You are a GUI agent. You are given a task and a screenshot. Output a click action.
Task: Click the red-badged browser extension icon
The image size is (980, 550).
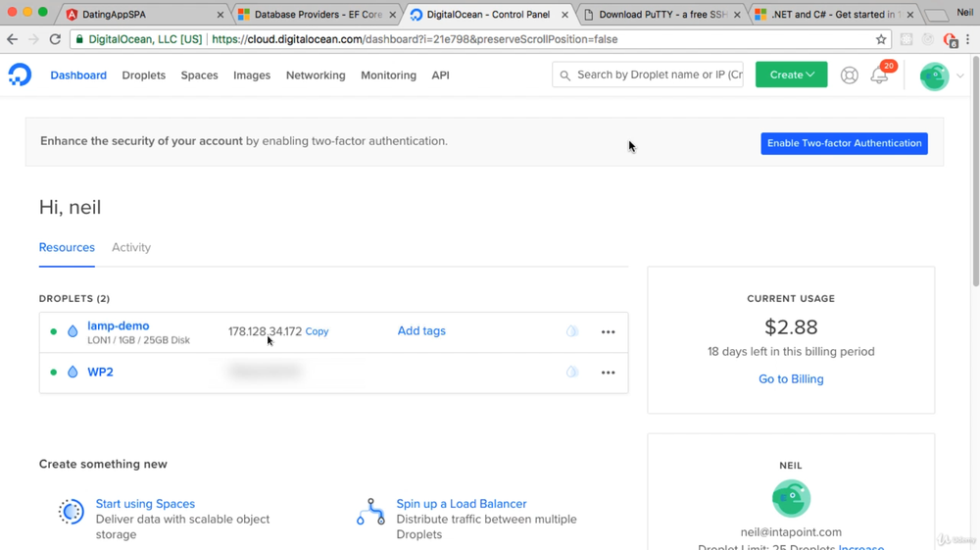(950, 40)
